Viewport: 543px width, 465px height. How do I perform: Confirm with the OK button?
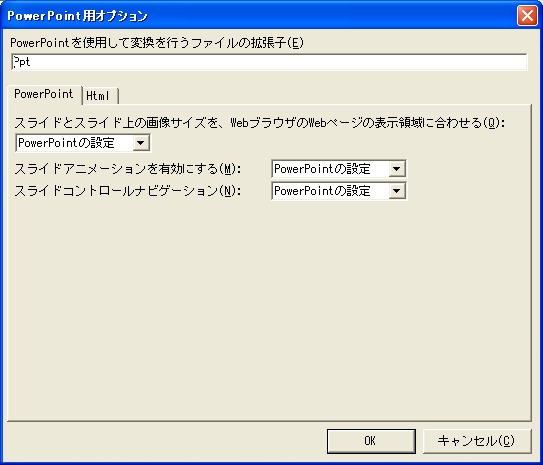[371, 441]
